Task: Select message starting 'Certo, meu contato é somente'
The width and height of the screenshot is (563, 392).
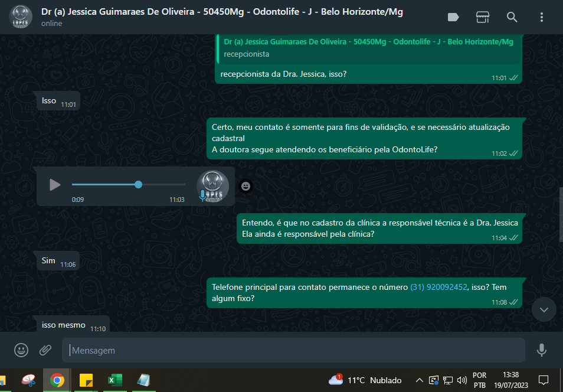Action: (x=364, y=138)
